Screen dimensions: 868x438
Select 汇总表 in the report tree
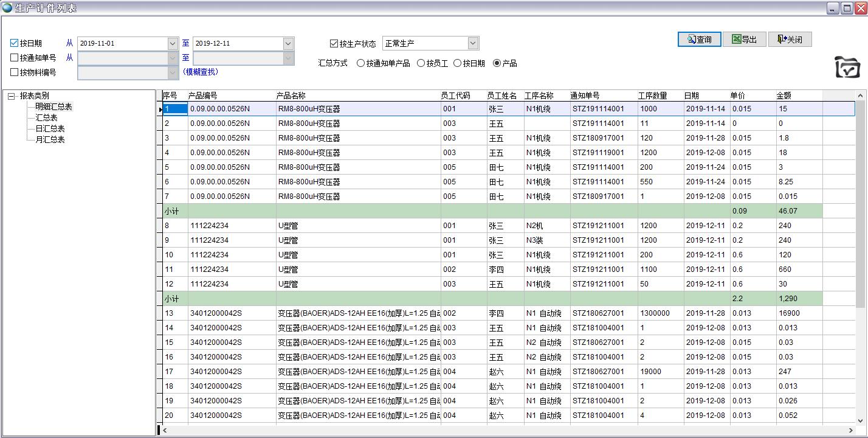[46, 118]
